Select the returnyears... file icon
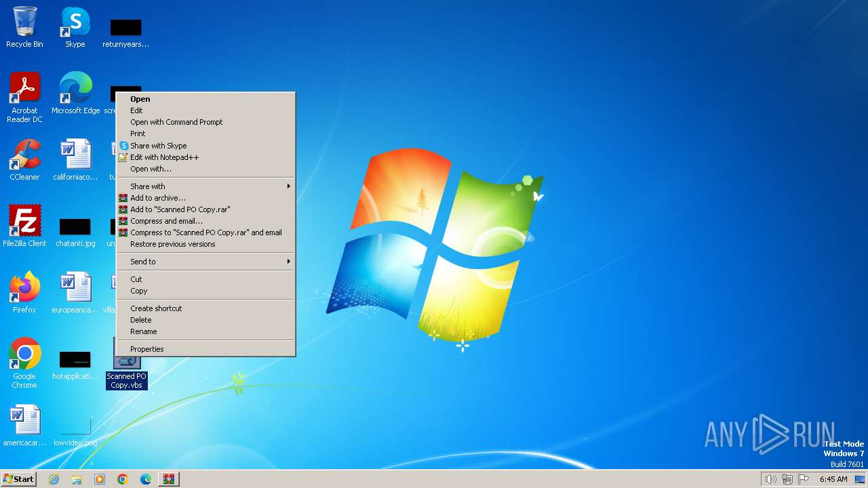 (x=126, y=32)
